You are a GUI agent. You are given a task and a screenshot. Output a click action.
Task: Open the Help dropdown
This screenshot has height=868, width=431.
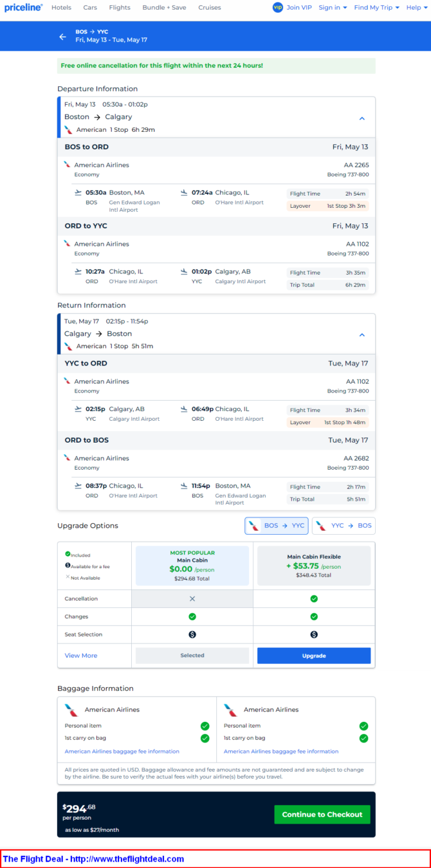click(416, 8)
